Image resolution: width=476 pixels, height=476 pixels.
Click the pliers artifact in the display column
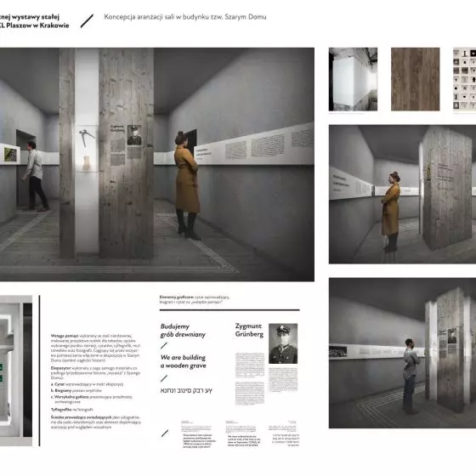(87, 137)
